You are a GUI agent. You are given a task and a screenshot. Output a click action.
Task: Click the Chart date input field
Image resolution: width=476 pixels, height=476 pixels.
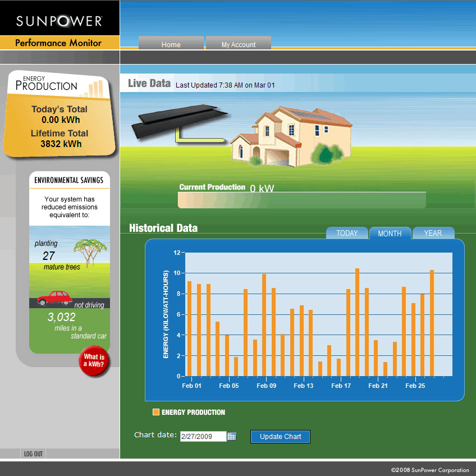tap(203, 436)
